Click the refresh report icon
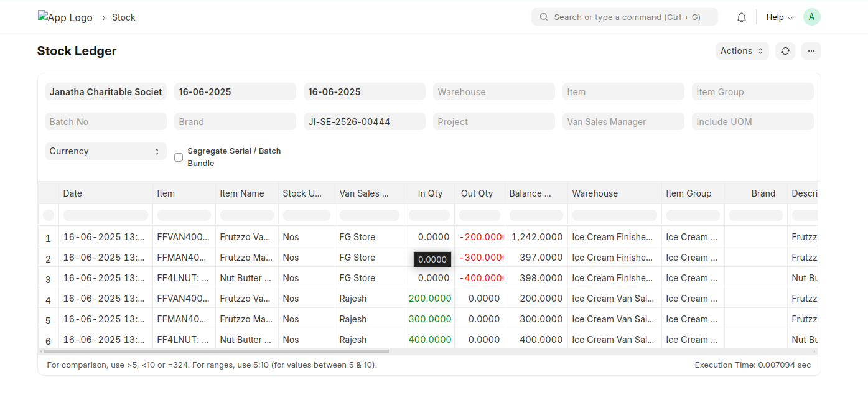Image resolution: width=868 pixels, height=400 pixels. [785, 51]
